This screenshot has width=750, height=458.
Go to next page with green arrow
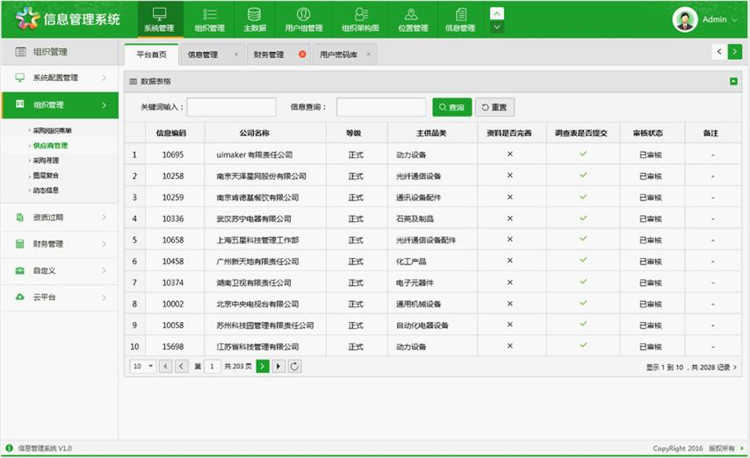(x=263, y=366)
